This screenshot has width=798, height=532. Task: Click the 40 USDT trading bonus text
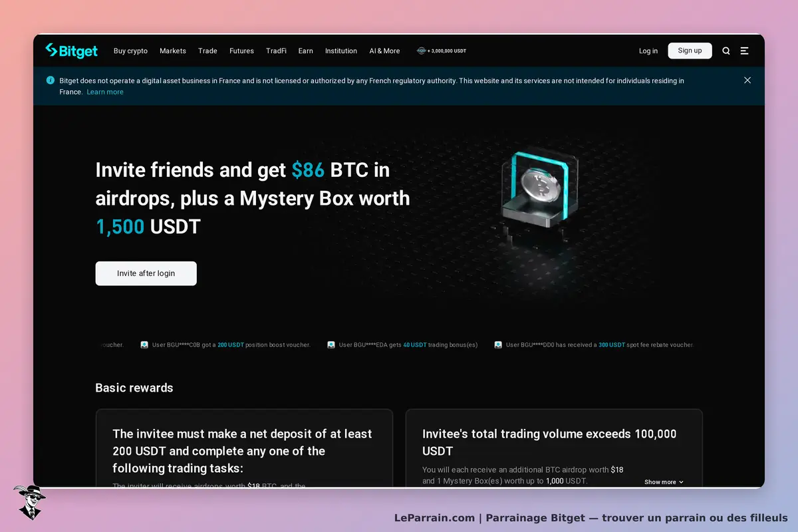(440, 345)
